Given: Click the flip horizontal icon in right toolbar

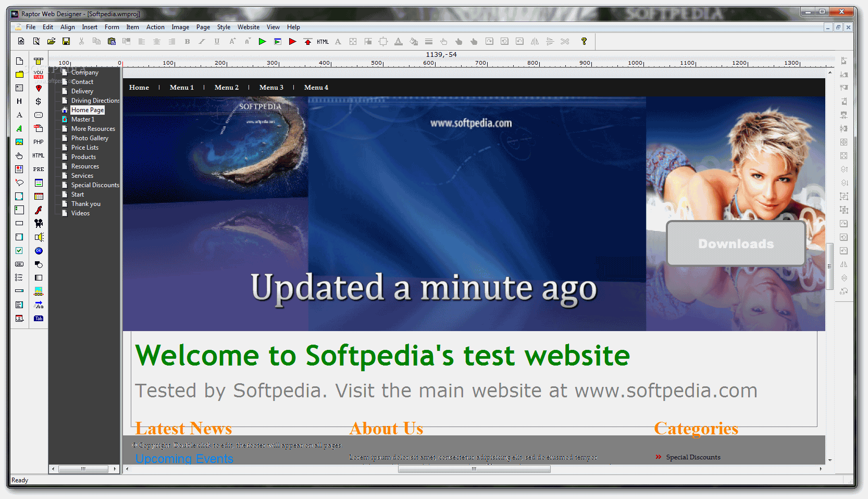Looking at the screenshot, I should (x=844, y=264).
